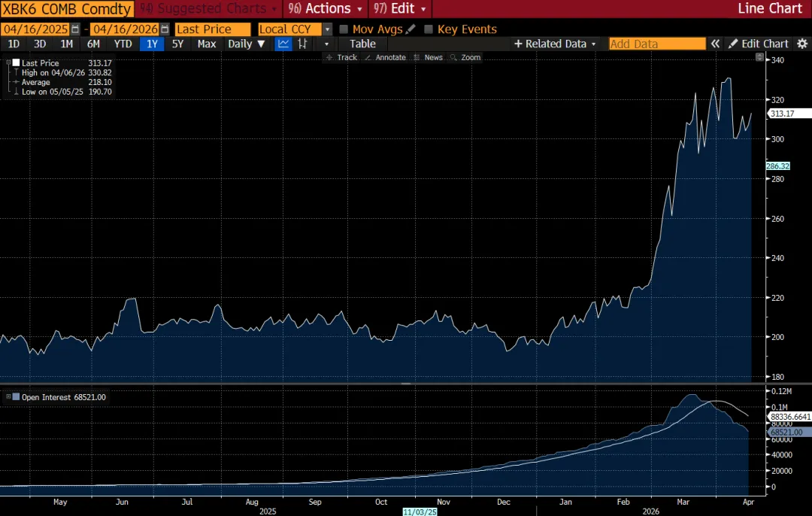Click the Line Chart title text

click(770, 9)
